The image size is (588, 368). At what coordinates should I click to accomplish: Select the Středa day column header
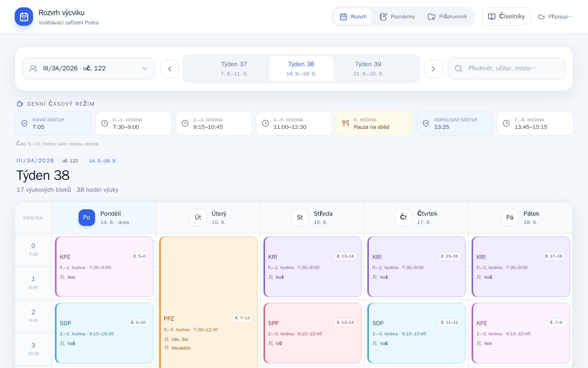[312, 218]
